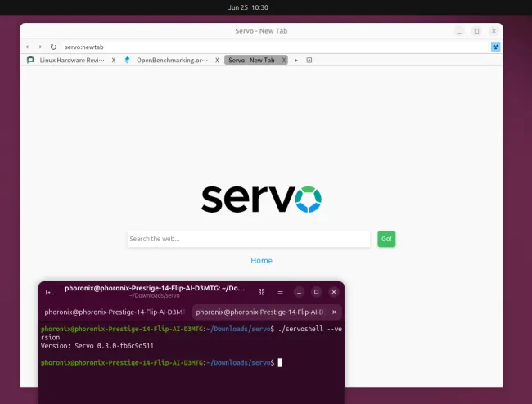This screenshot has height=404, width=532.
Task: Open the Jun 25 10:30 clock menu
Action: 248,7
